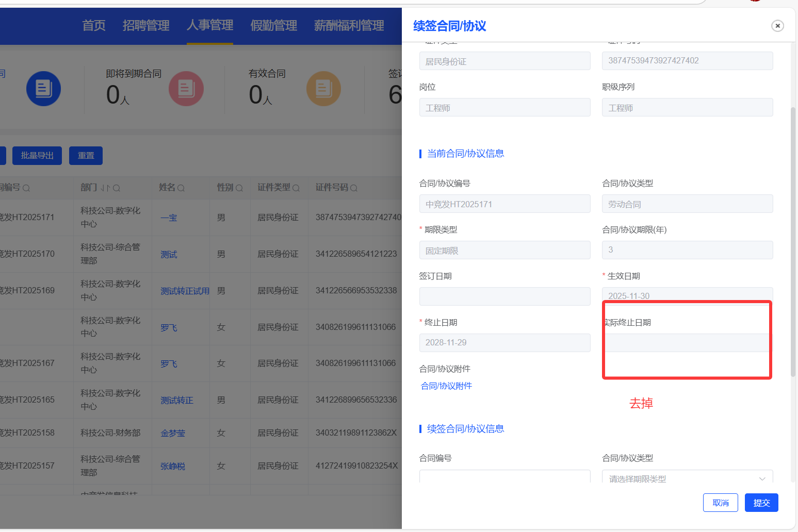Click the dialog's vertical scrollbar
This screenshot has height=532, width=798.
793,242
